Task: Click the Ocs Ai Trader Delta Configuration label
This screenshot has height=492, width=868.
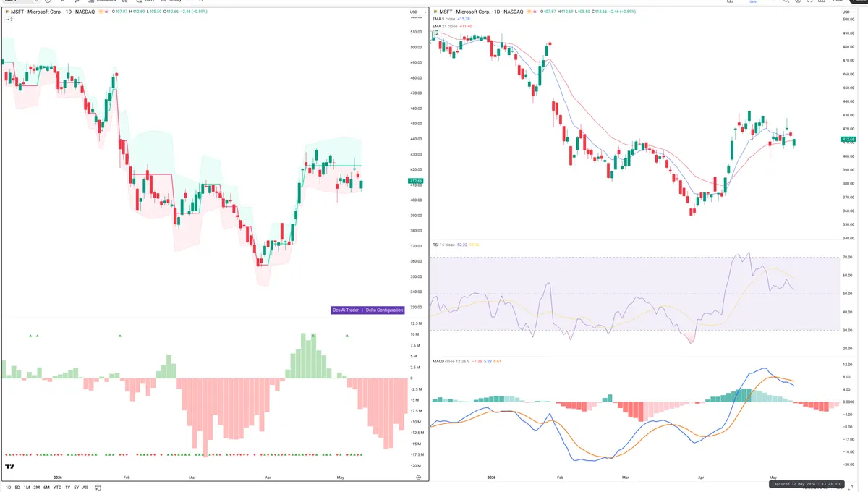Action: pyautogui.click(x=367, y=310)
